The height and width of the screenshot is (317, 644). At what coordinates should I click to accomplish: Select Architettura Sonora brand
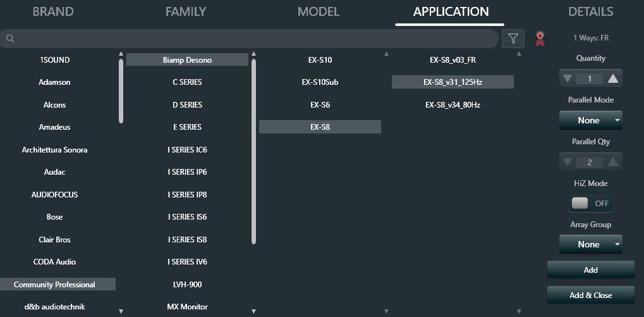pos(54,150)
